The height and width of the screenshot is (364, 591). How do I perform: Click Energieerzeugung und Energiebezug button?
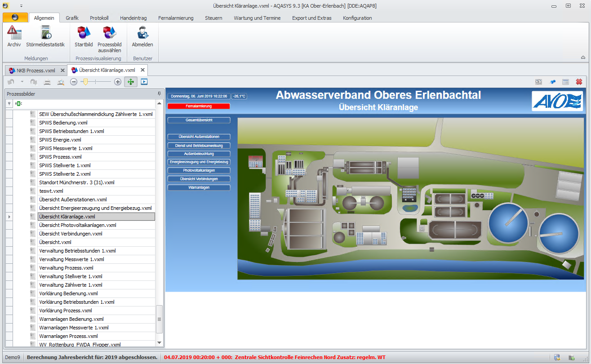tap(199, 162)
